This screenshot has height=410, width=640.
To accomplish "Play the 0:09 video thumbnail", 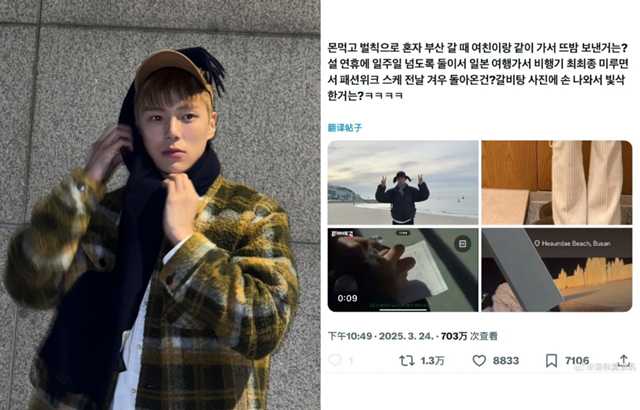I will [x=403, y=270].
